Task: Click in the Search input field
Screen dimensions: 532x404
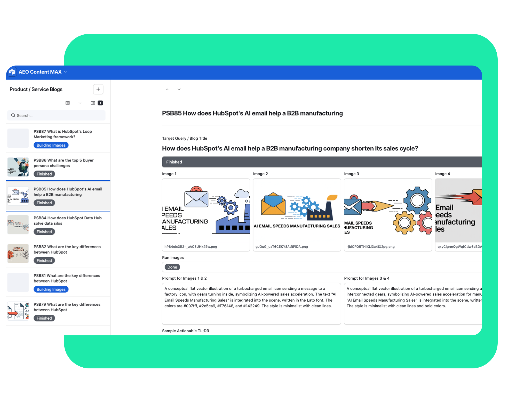Action: coord(59,116)
